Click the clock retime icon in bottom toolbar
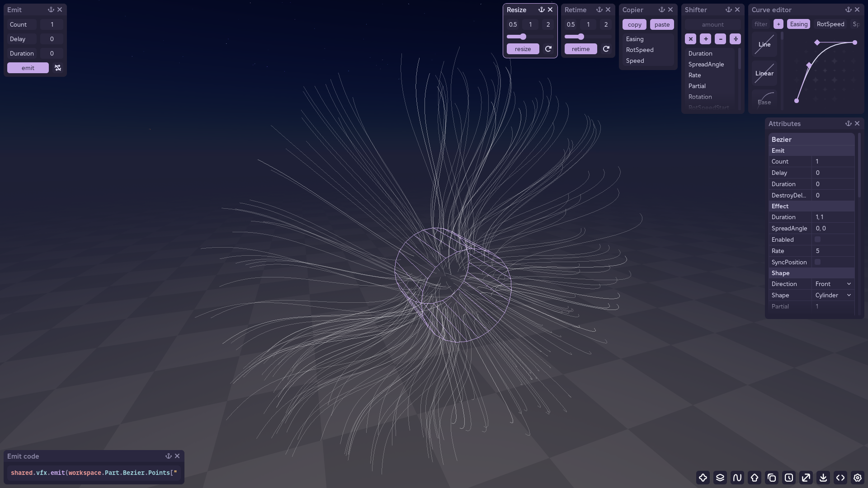 click(789, 478)
